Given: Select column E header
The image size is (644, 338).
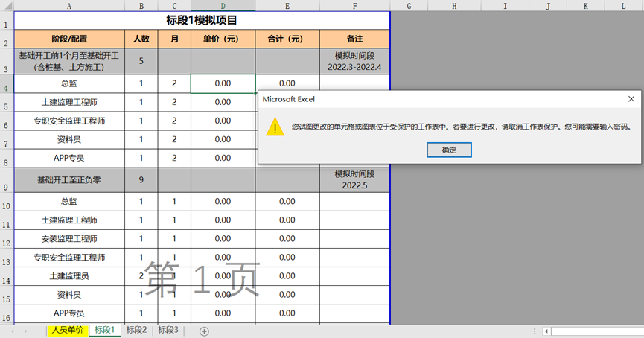Looking at the screenshot, I should pyautogui.click(x=287, y=6).
